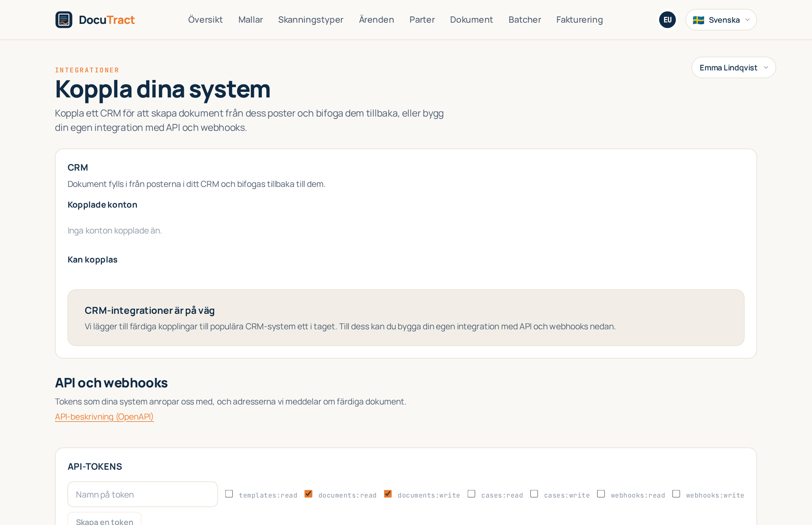
Task: Click the Swedish flag icon
Action: click(699, 20)
